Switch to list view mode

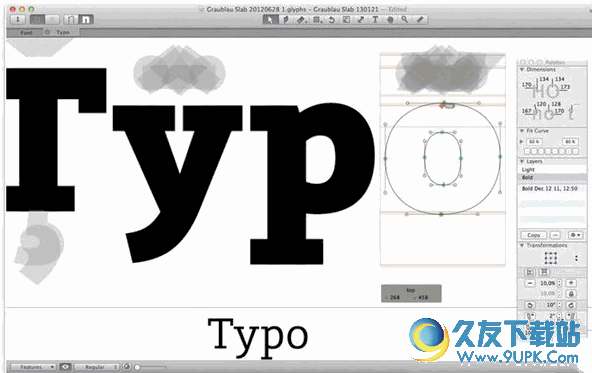point(52,20)
